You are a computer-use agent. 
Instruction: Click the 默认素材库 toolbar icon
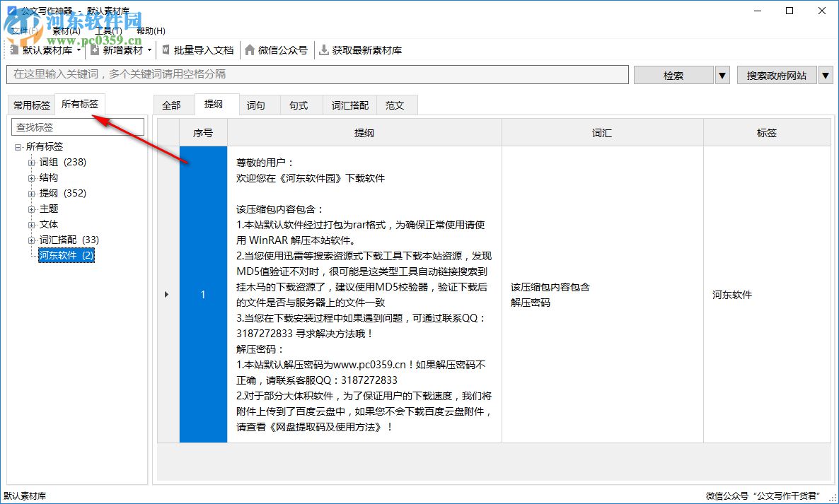14,50
